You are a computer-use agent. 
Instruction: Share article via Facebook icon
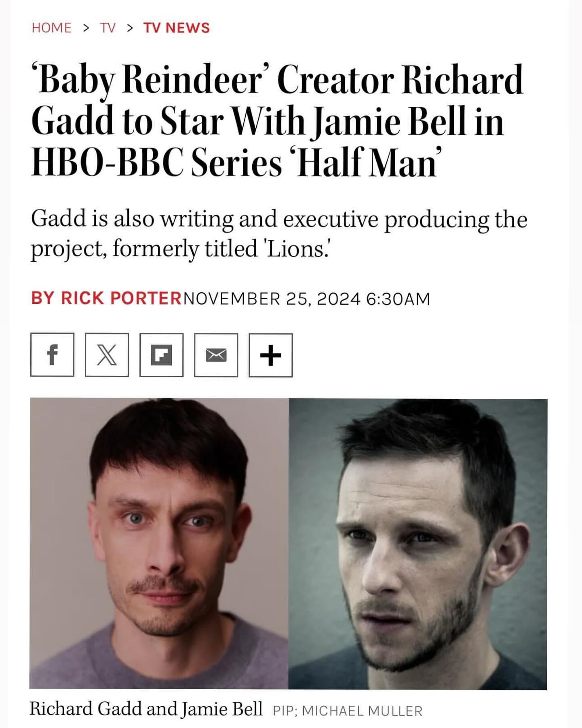(52, 355)
